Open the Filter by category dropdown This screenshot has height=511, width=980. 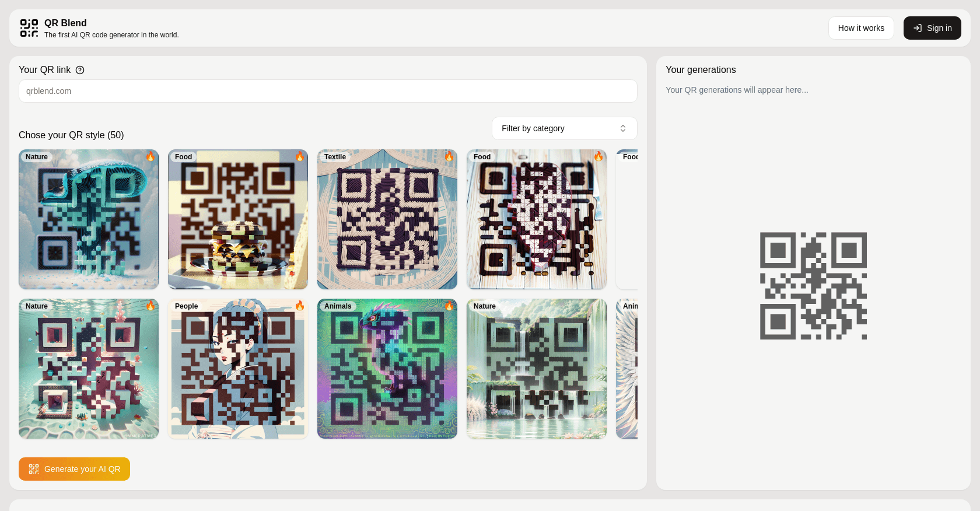[x=565, y=128]
